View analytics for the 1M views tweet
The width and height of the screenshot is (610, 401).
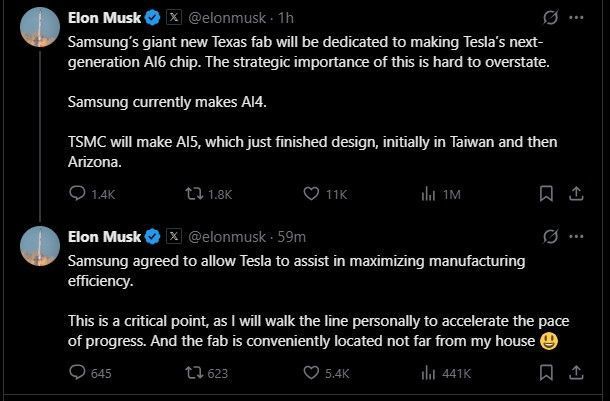[426, 194]
